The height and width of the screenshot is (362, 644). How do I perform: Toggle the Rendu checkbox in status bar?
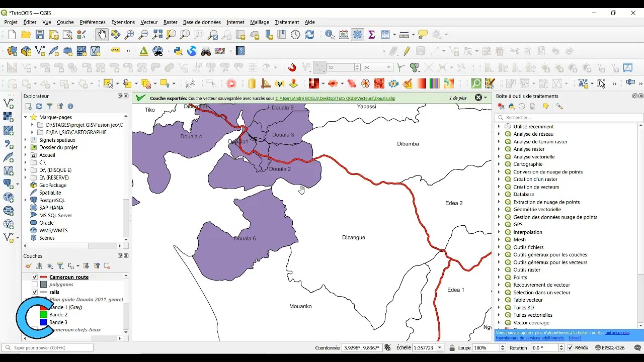pos(570,348)
